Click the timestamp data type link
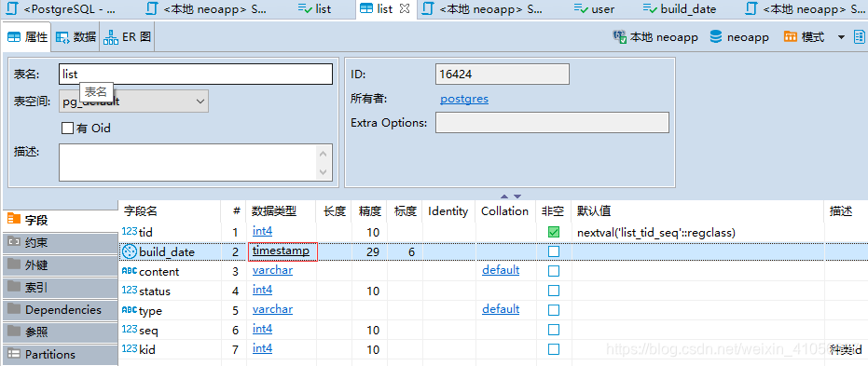868x366 pixels. pyautogui.click(x=282, y=251)
